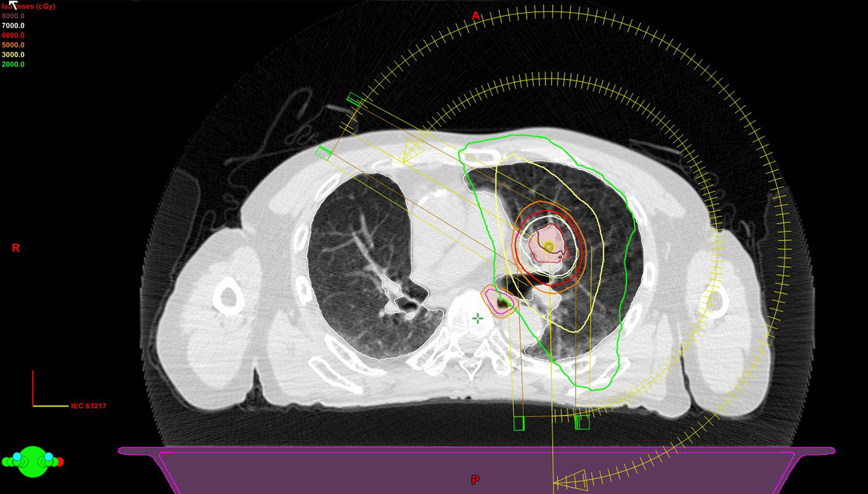Screen dimensions: 868x494
Task: Click the green jaw box at bottom-left of posterior beam
Action: click(x=518, y=423)
